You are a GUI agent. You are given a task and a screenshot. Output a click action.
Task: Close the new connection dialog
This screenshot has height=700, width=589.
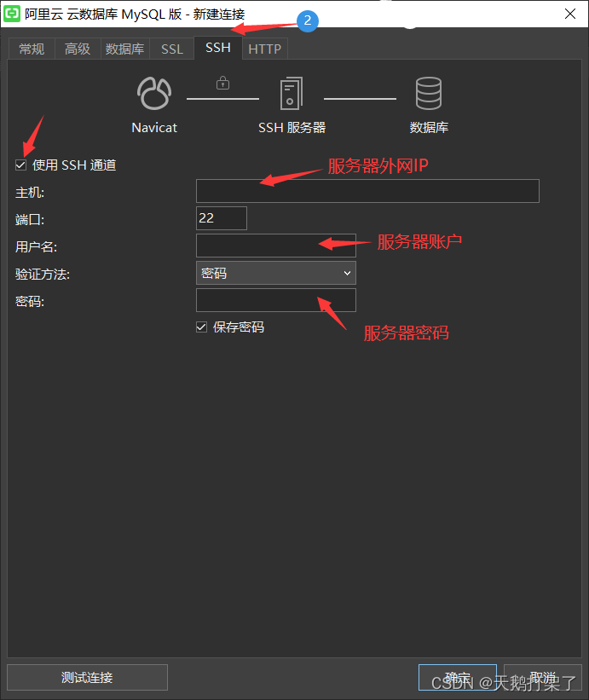[x=569, y=14]
